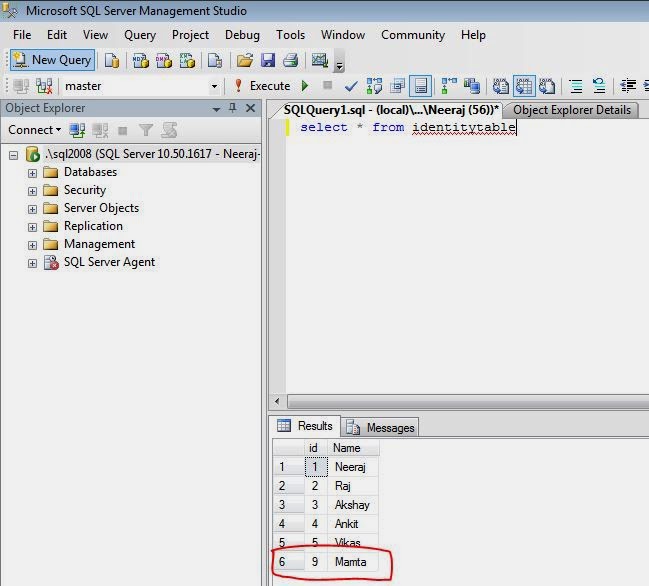
Task: Click the Connect icon in SQL Editor toolbar
Action: tap(21, 86)
